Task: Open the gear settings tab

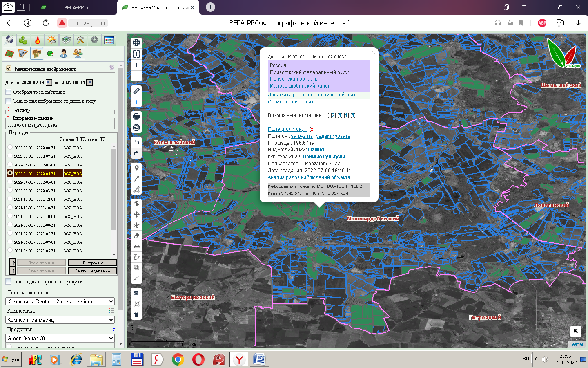Action: (x=95, y=40)
